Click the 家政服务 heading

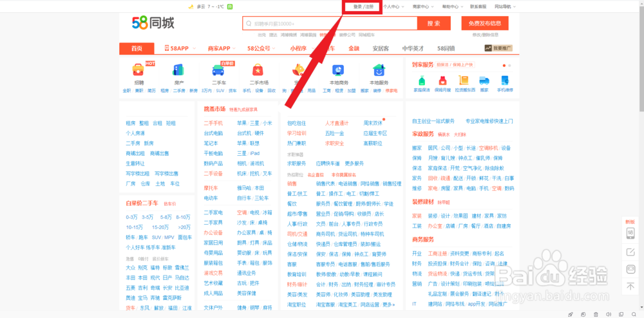[x=423, y=134]
